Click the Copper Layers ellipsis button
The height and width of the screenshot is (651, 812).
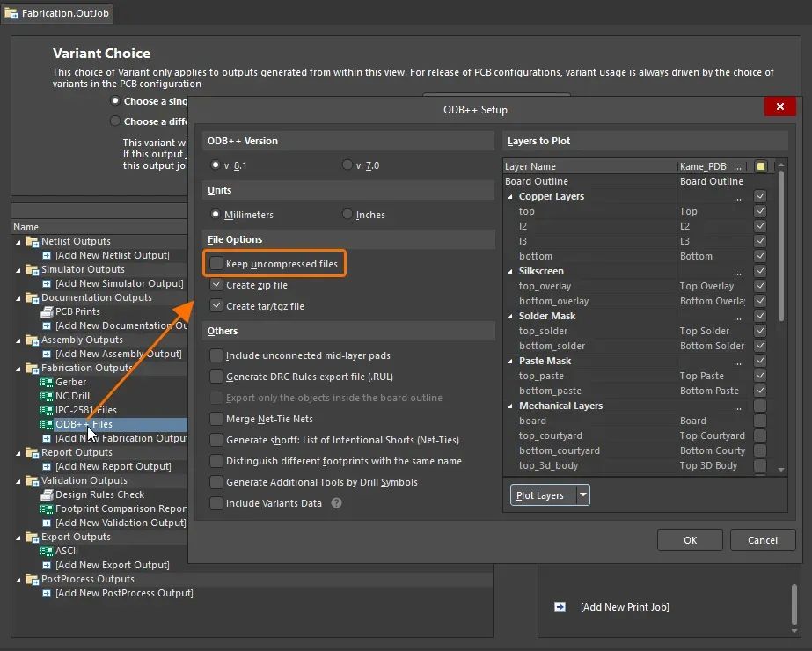click(x=737, y=197)
